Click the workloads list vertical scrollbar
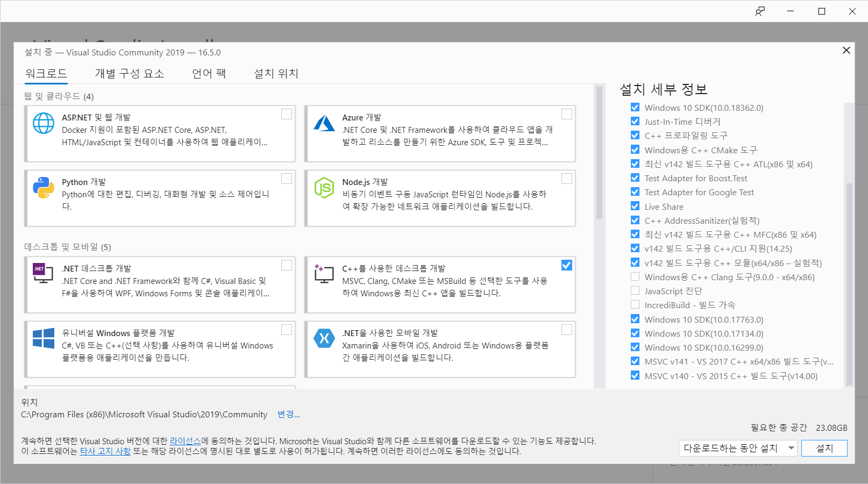Image resolution: width=868 pixels, height=484 pixels. (599, 152)
